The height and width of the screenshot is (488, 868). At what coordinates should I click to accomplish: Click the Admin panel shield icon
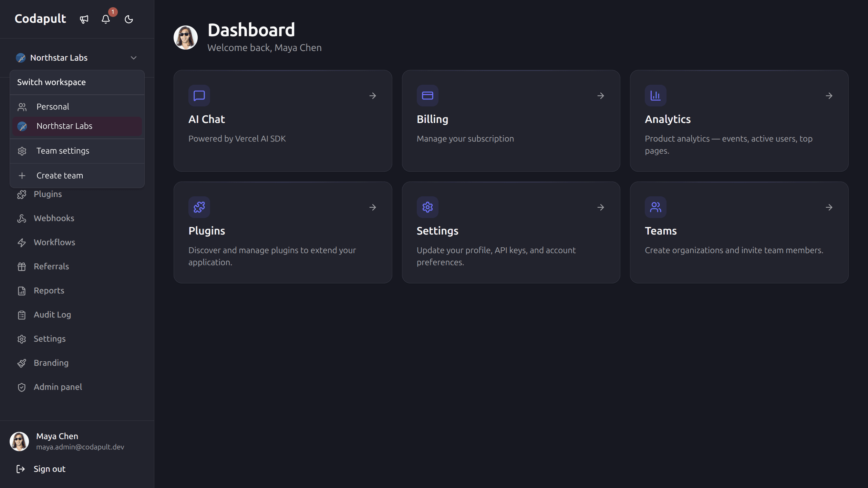point(22,387)
